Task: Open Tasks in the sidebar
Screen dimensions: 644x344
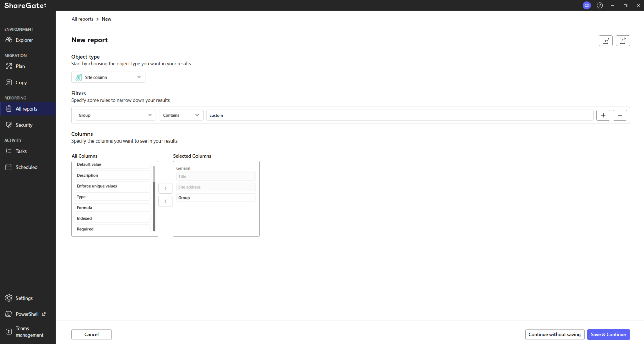Action: pos(21,151)
